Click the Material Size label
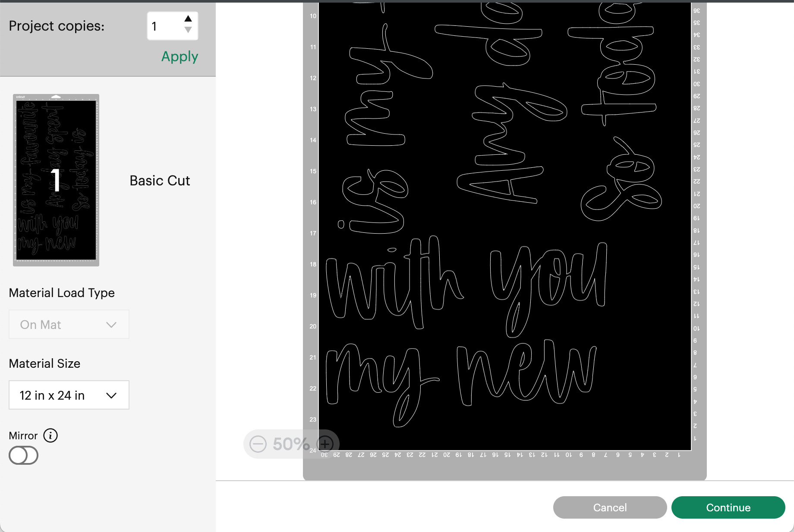The height and width of the screenshot is (532, 794). (44, 363)
